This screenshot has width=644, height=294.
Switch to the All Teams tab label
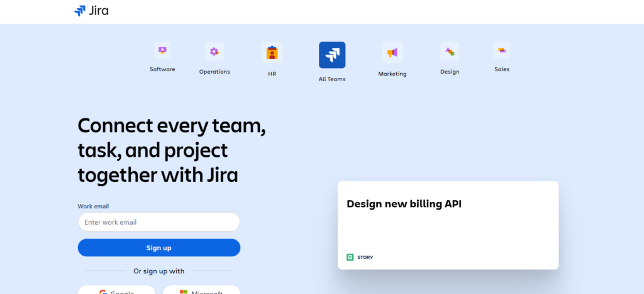click(332, 79)
